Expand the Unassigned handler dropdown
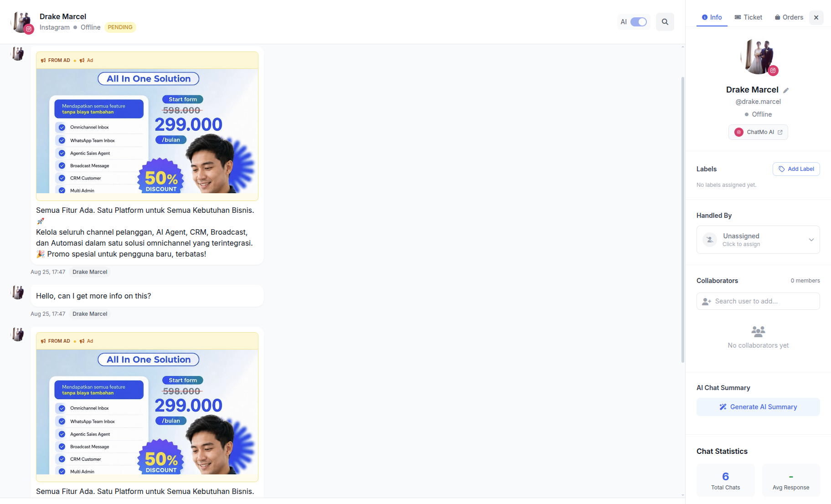The height and width of the screenshot is (504, 831). click(x=758, y=240)
